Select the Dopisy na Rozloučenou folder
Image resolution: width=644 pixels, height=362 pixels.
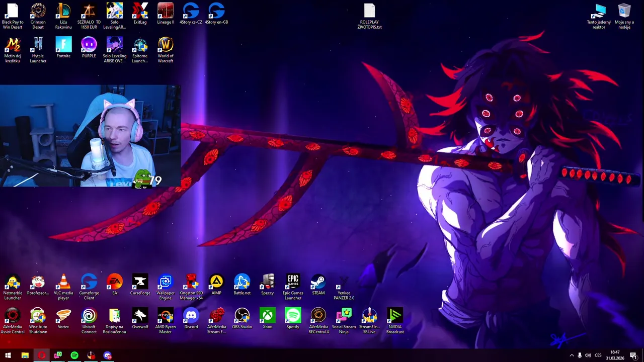[x=114, y=321]
